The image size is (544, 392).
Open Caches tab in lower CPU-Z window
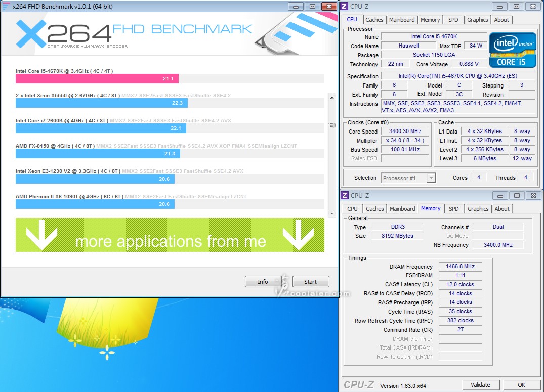(375, 209)
